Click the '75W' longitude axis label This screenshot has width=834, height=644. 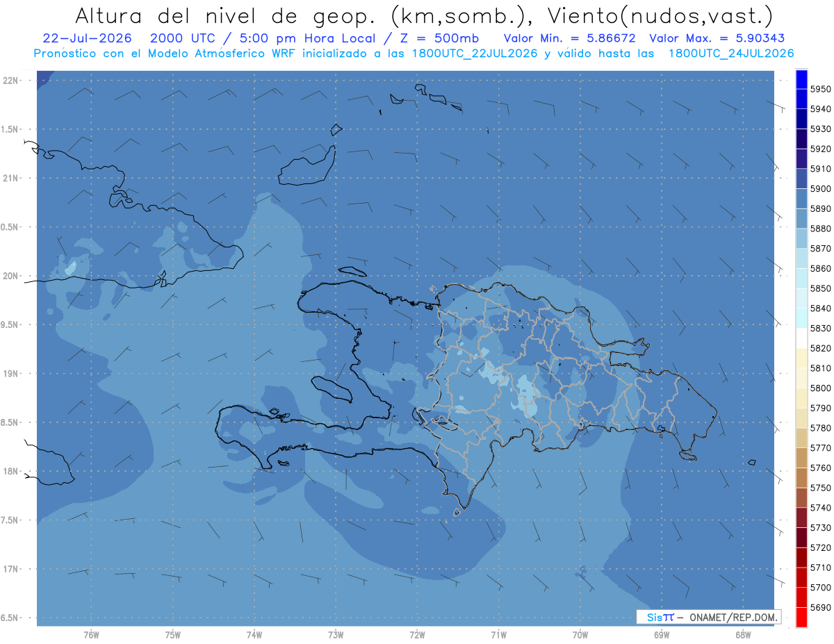click(172, 634)
